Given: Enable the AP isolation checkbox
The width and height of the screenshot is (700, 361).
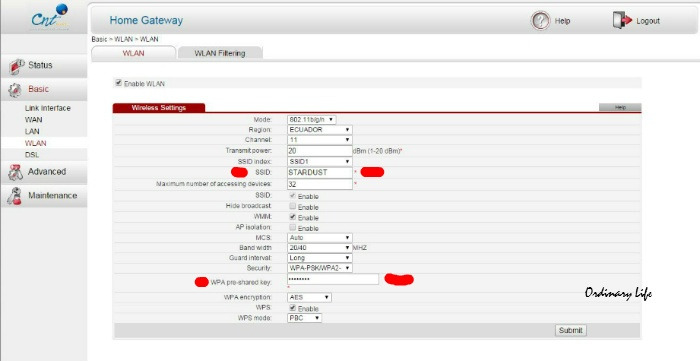Looking at the screenshot, I should coord(292,228).
